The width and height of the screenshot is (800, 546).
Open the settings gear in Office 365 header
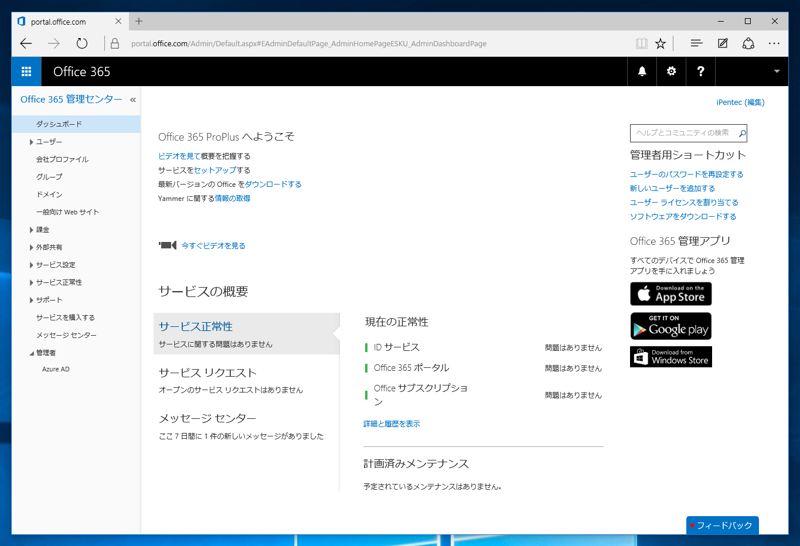(671, 71)
